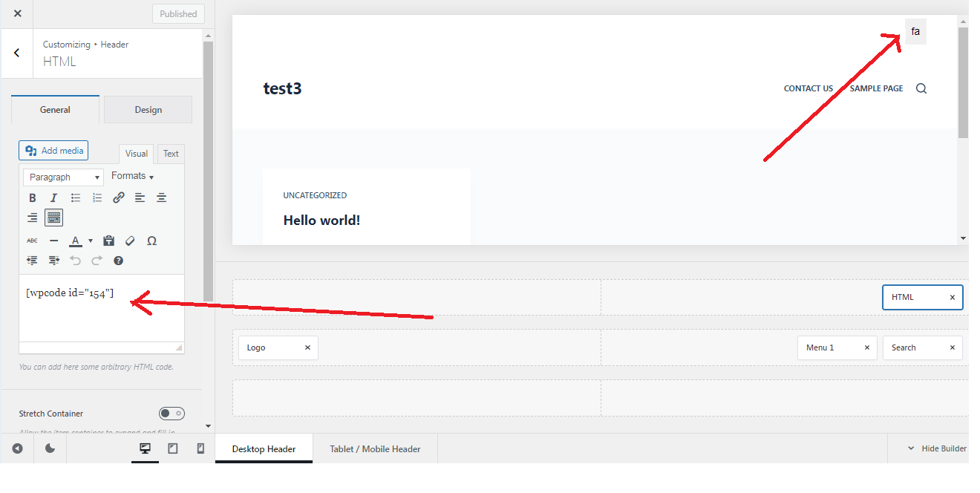Screen dimensions: 980x493
Task: Increase indent of the paragraph
Action: pyautogui.click(x=53, y=261)
